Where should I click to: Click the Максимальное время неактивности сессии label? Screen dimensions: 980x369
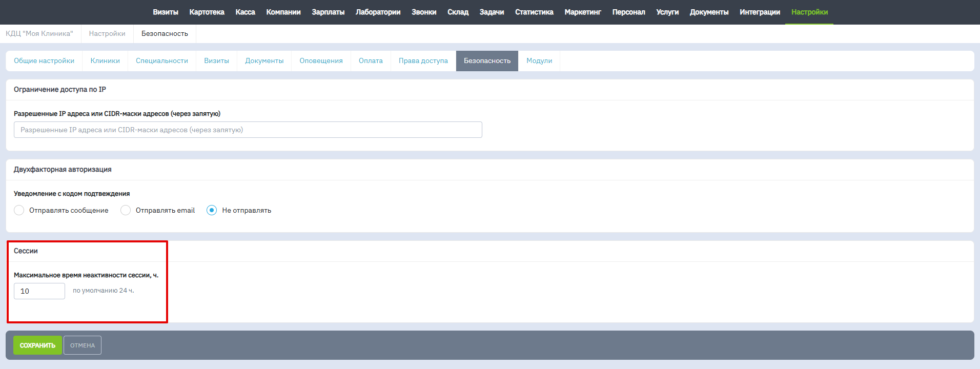point(86,275)
